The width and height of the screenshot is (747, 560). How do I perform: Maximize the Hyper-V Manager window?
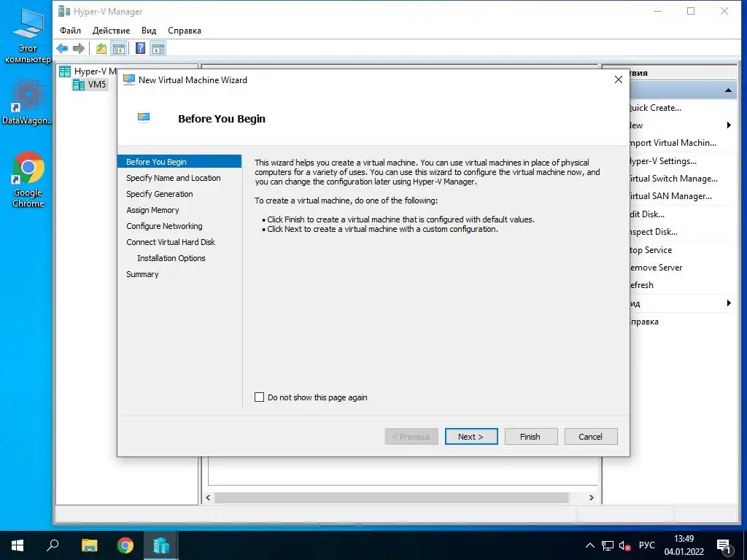[691, 12]
